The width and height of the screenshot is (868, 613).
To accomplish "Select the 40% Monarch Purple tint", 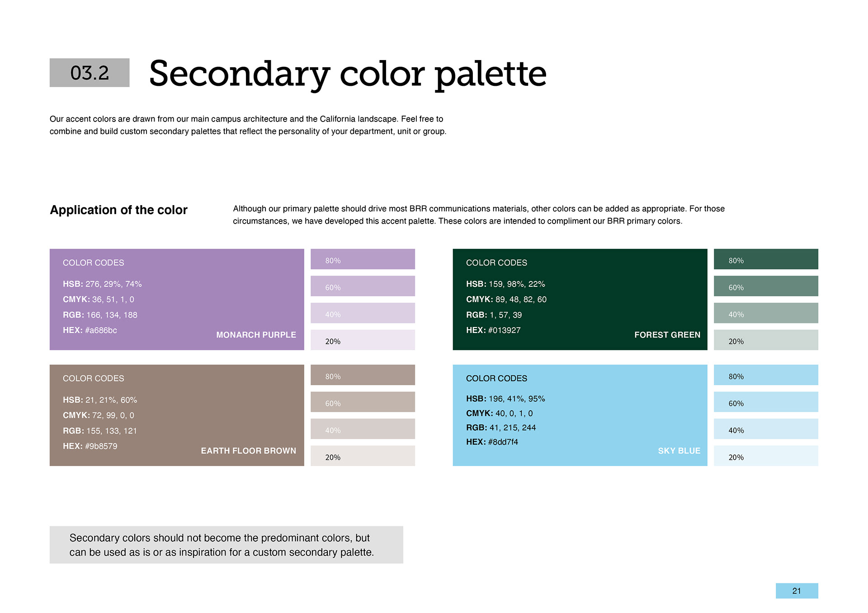I will tap(363, 313).
